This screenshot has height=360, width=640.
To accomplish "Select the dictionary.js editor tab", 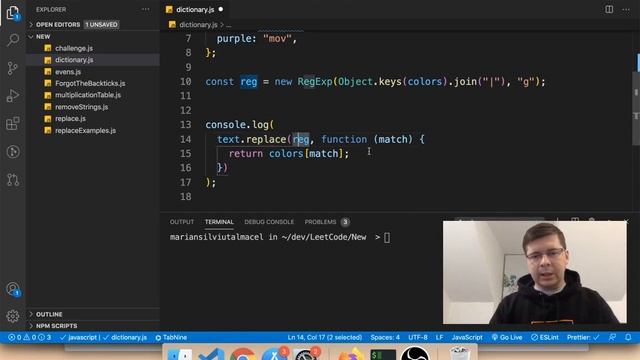I will 195,9.
